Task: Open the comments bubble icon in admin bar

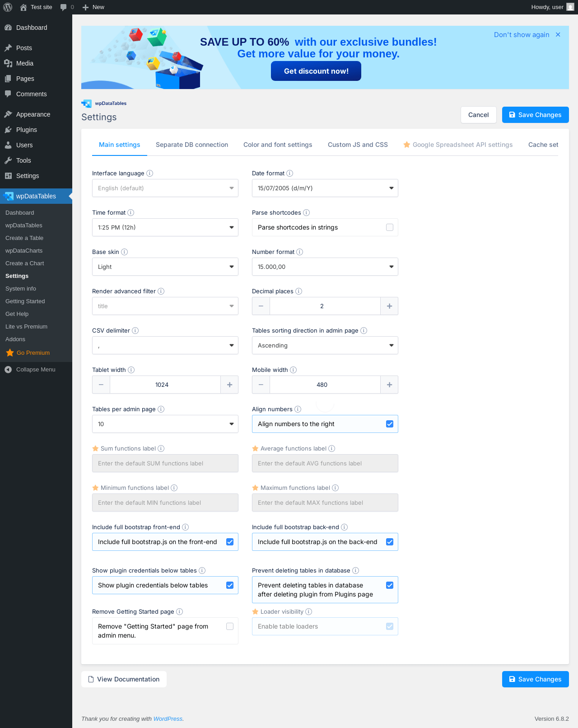Action: coord(63,7)
